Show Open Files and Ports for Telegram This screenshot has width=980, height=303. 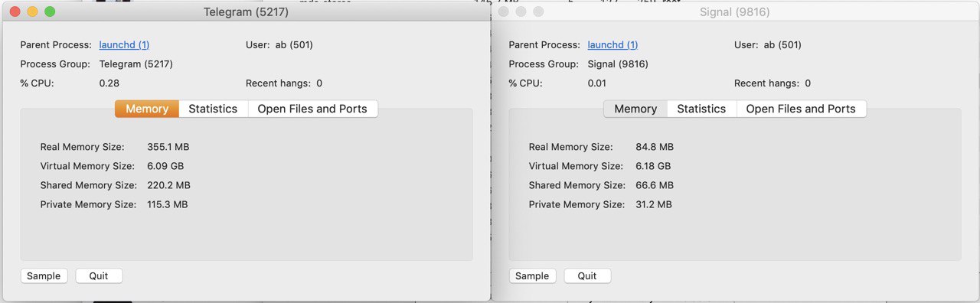click(312, 109)
